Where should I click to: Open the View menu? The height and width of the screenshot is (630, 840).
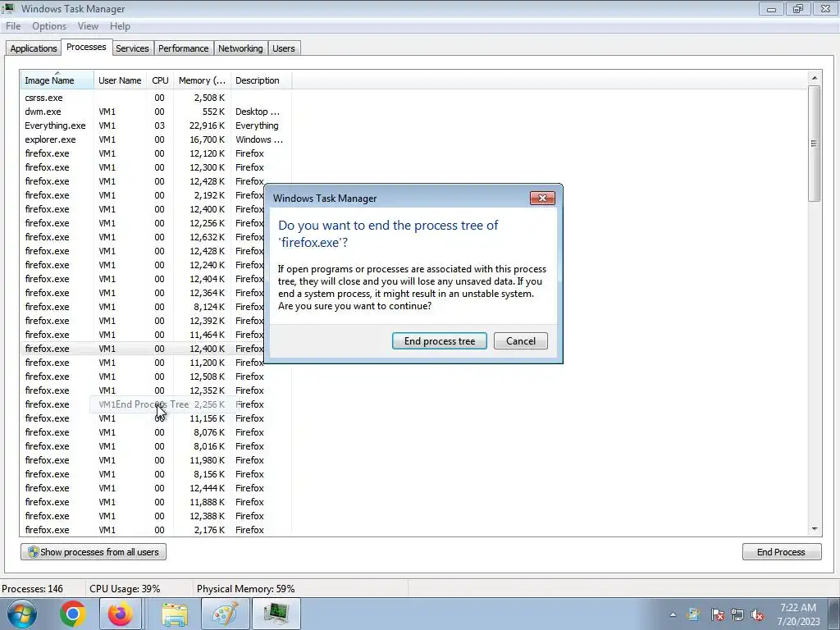pos(88,26)
